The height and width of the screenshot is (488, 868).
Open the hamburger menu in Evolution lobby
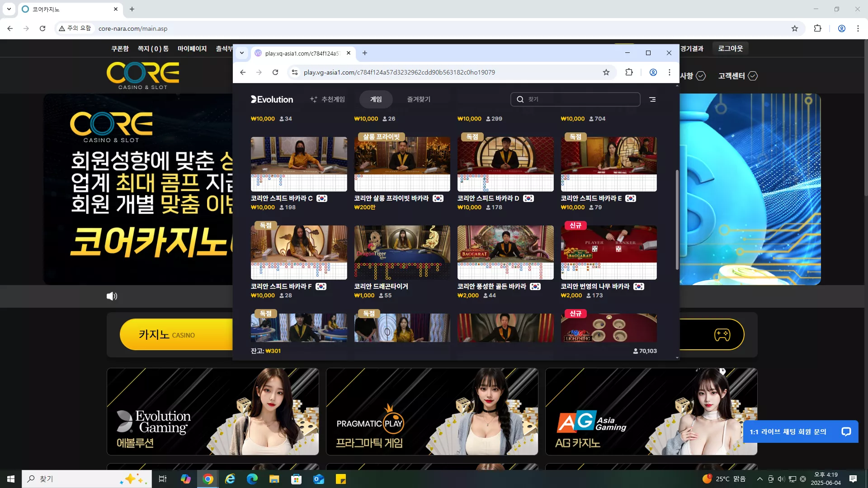point(652,99)
